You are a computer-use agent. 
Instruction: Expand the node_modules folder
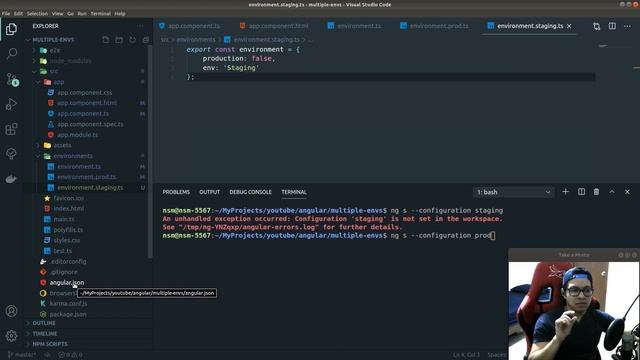click(x=71, y=61)
